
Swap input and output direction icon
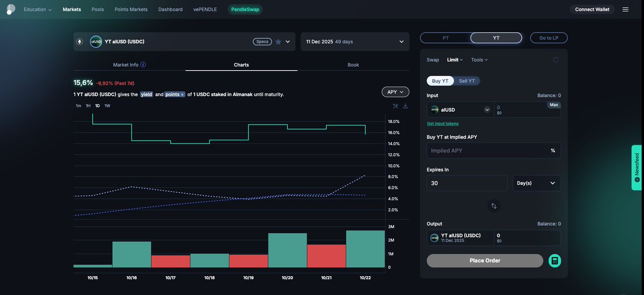[494, 205]
